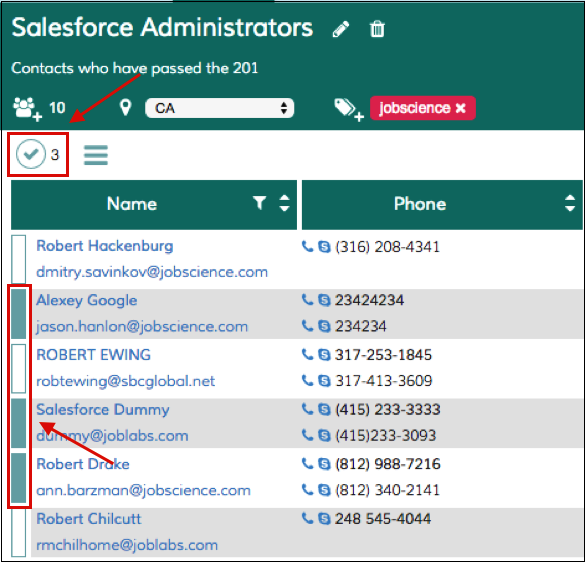Skype call 234234
Viewport: 586px width, 563px height.
pyautogui.click(x=324, y=326)
